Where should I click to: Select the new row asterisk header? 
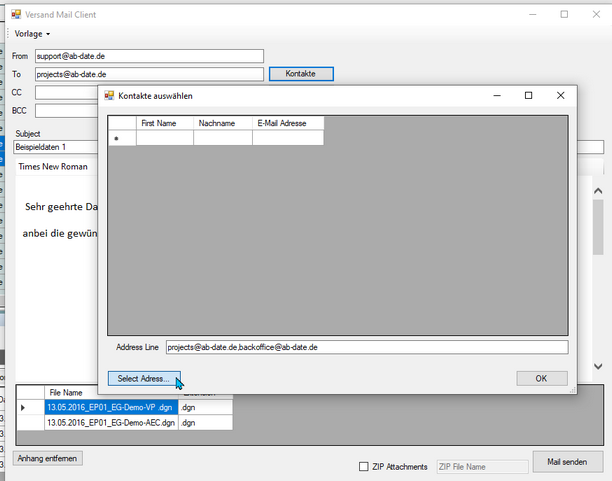[122, 138]
